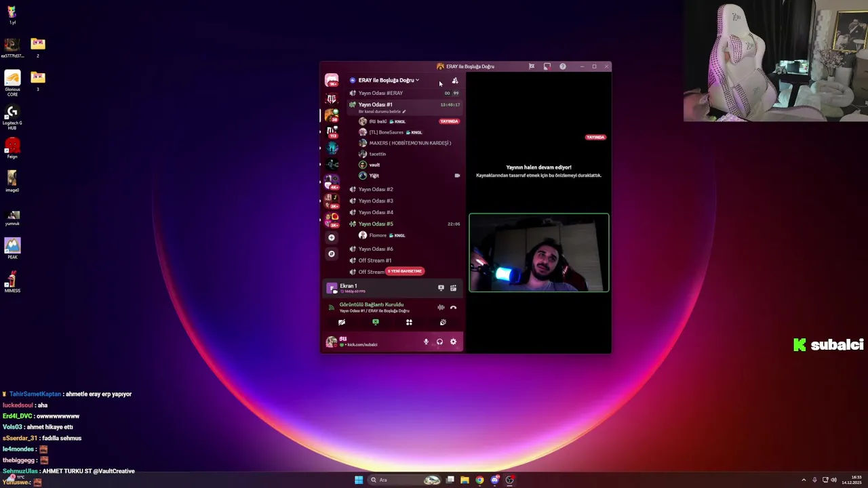The image size is (868, 488).
Task: Mute the microphone in the user panel
Action: point(426,342)
